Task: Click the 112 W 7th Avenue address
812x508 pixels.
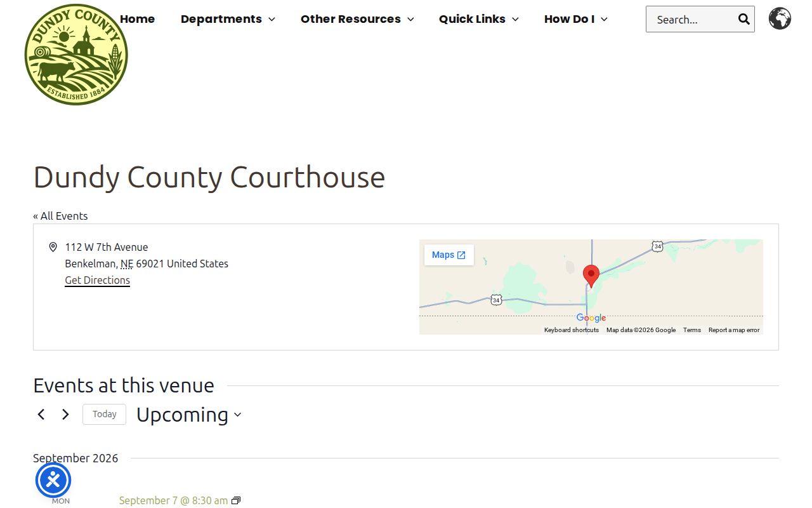Action: [107, 247]
